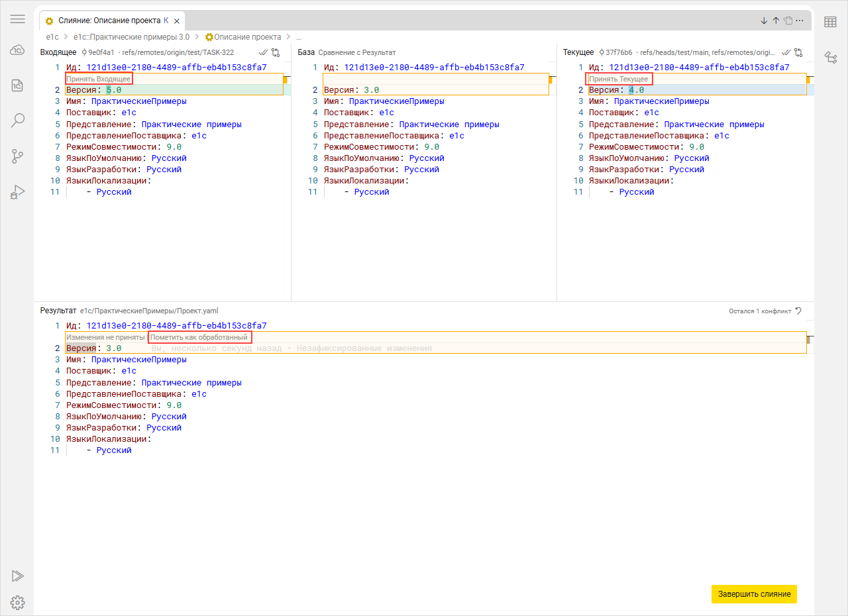Image resolution: width=848 pixels, height=616 pixels.
Task: Click the settings gear in the sidebar
Action: pos(18,602)
